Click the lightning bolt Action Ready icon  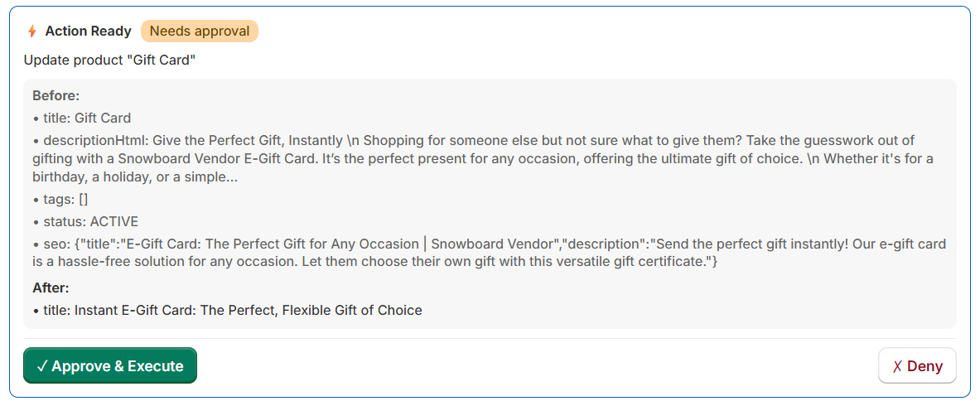(32, 31)
